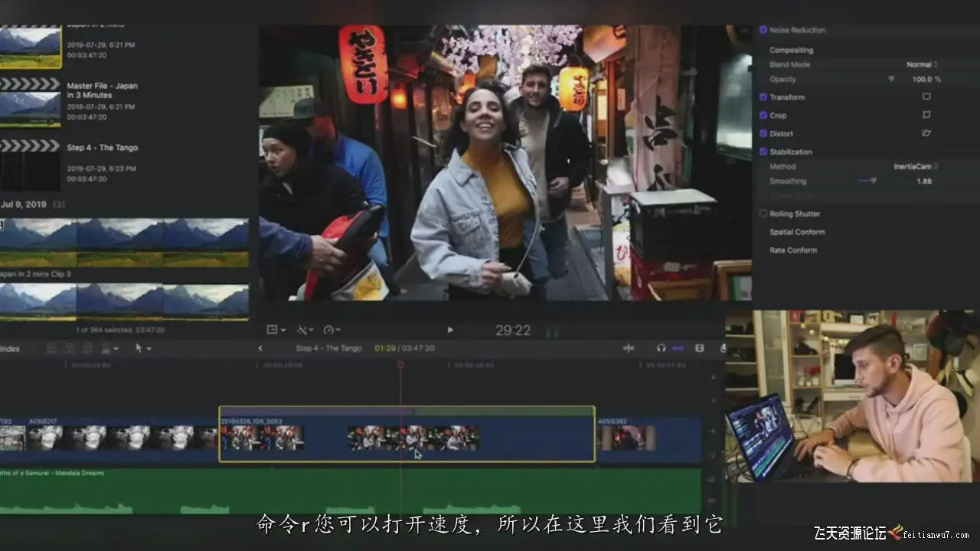Go back in timeline history arrow
Viewport: 980px width, 551px height.
[x=260, y=348]
